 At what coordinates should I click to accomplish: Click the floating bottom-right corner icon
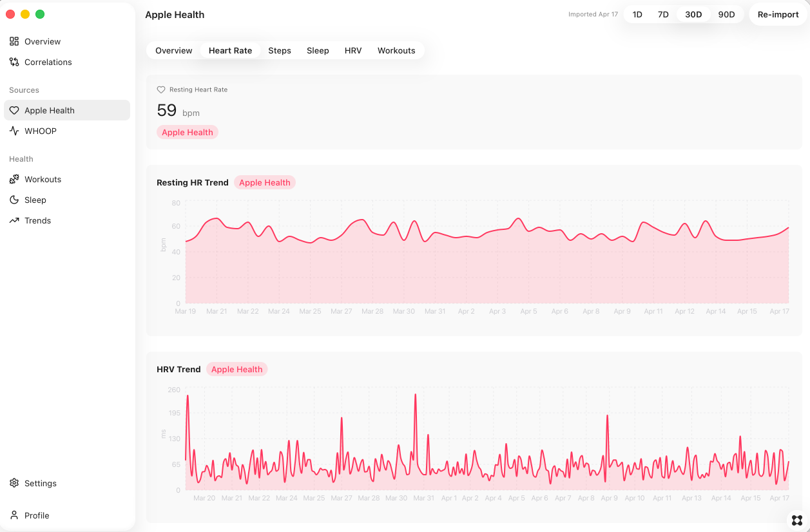tap(796, 520)
